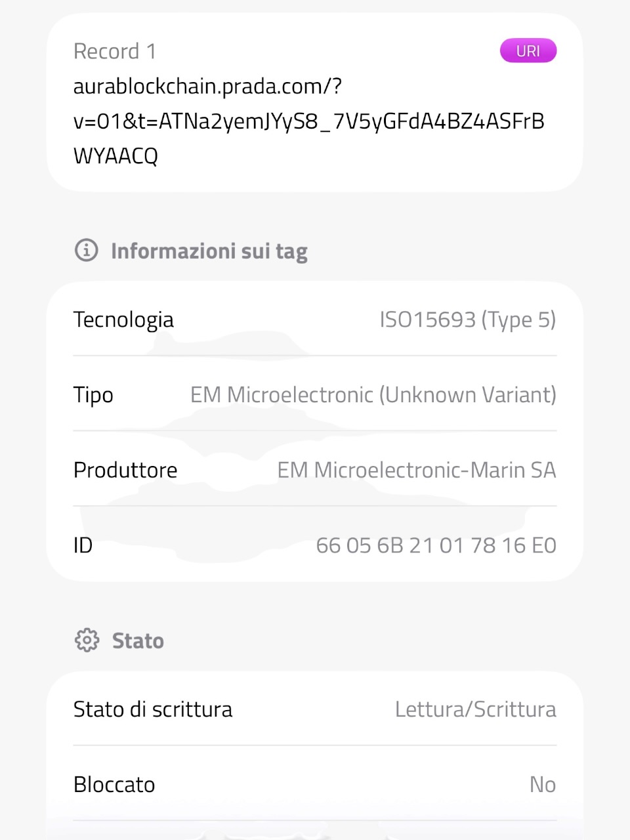The height and width of the screenshot is (840, 630).
Task: Tap the WYAACQ line of the URI
Action: click(115, 156)
